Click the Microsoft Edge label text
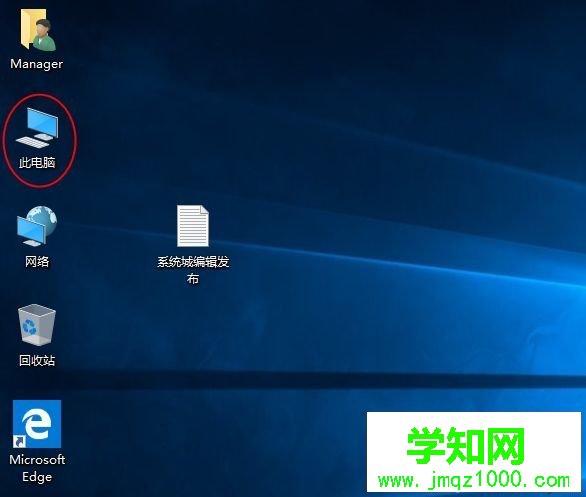586x497 pixels. tap(37, 468)
